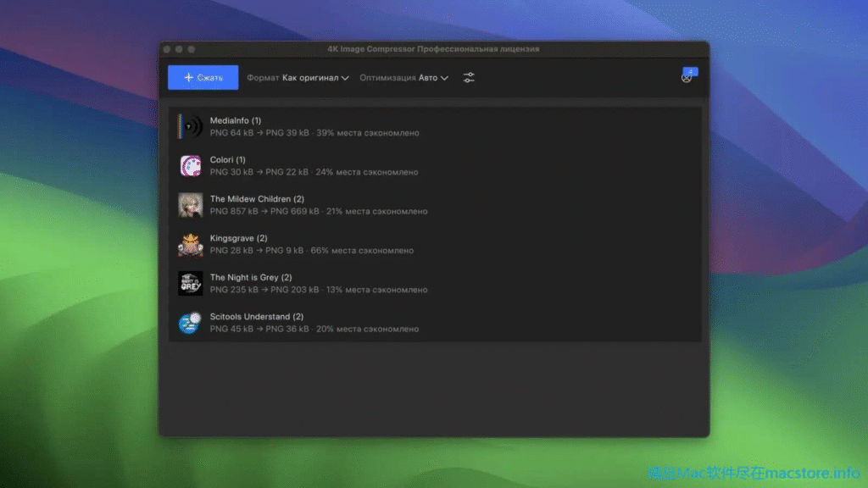Click The Night is Grey icon
Viewport: 868px width, 488px height.
tap(191, 283)
